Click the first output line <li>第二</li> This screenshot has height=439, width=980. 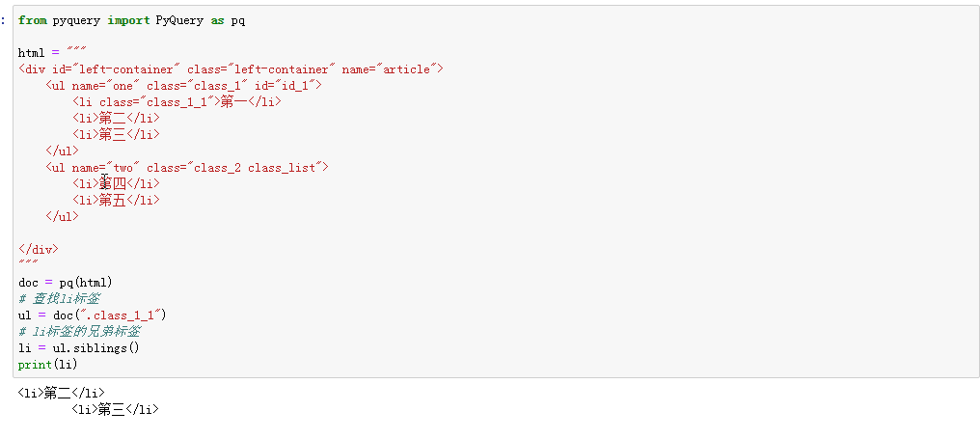62,393
